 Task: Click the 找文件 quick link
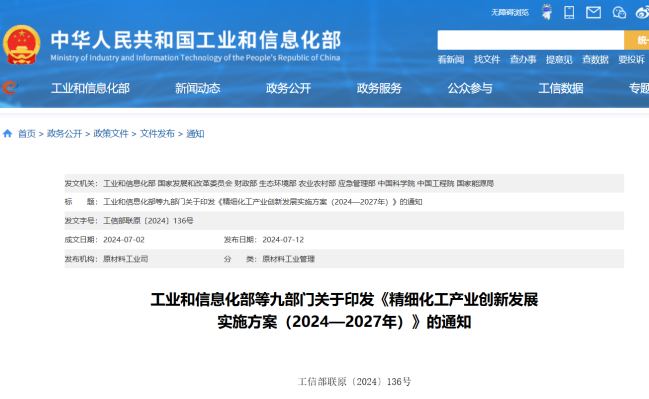tap(487, 60)
